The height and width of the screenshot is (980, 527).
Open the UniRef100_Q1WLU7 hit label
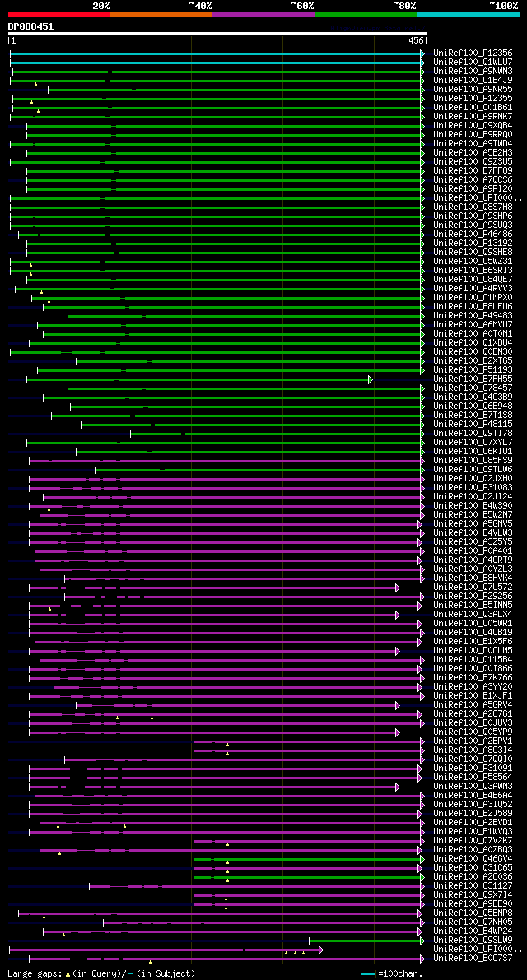(473, 63)
